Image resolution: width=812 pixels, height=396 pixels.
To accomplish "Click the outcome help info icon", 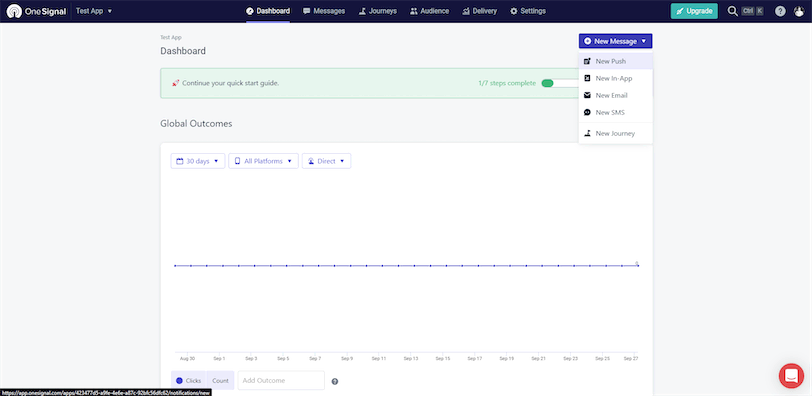I will pos(335,382).
